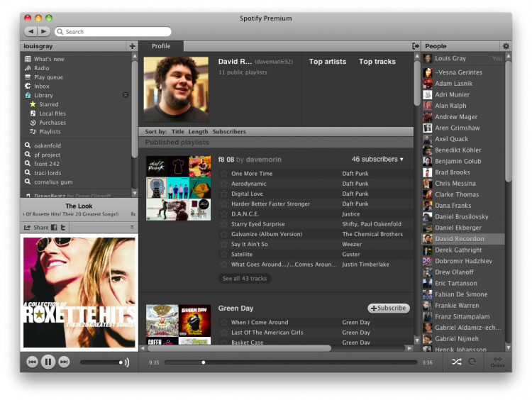Open the 46 subscribers dropdown
This screenshot has width=532, height=400.
[377, 160]
